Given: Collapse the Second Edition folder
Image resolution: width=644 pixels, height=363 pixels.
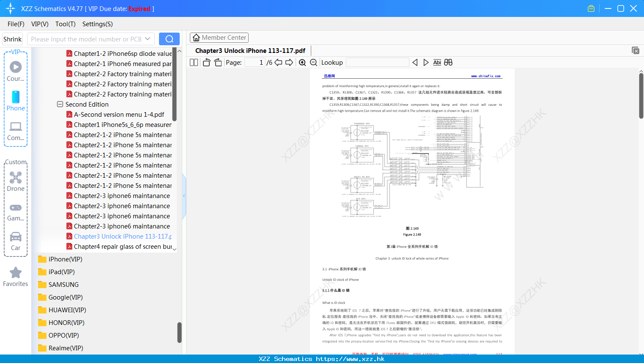Looking at the screenshot, I should click(x=60, y=104).
